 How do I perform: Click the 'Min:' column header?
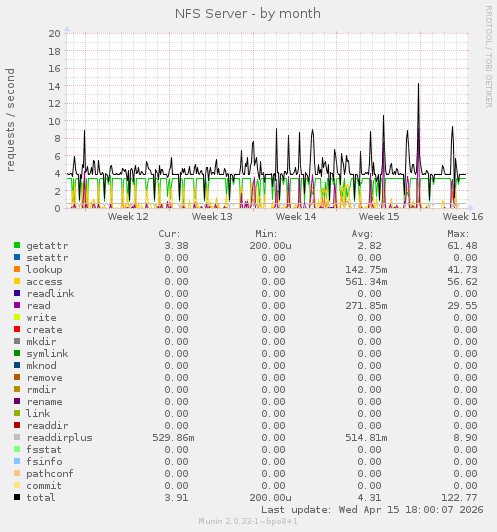pyautogui.click(x=266, y=234)
